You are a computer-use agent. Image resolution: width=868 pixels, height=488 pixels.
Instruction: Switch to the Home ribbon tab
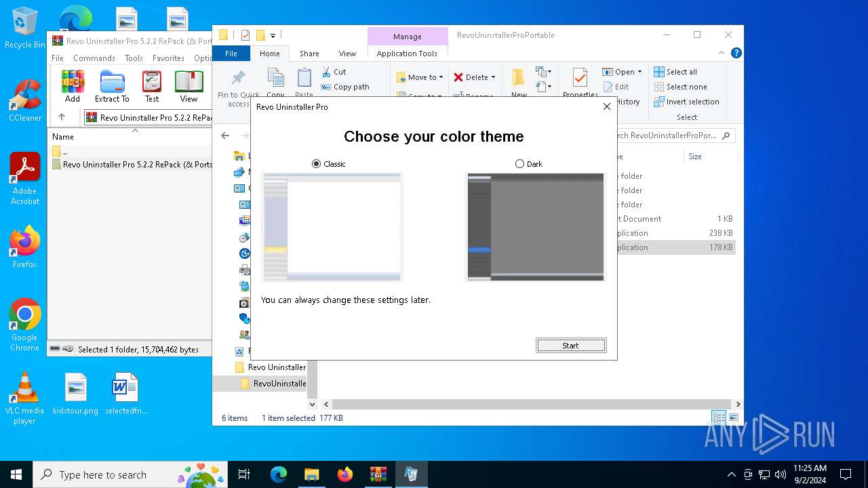tap(270, 54)
